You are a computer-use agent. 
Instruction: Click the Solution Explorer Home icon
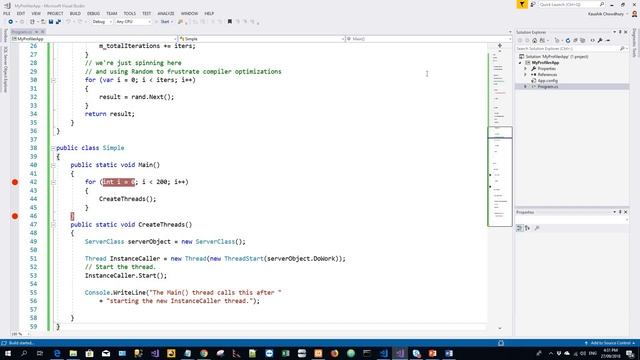[x=534, y=40]
